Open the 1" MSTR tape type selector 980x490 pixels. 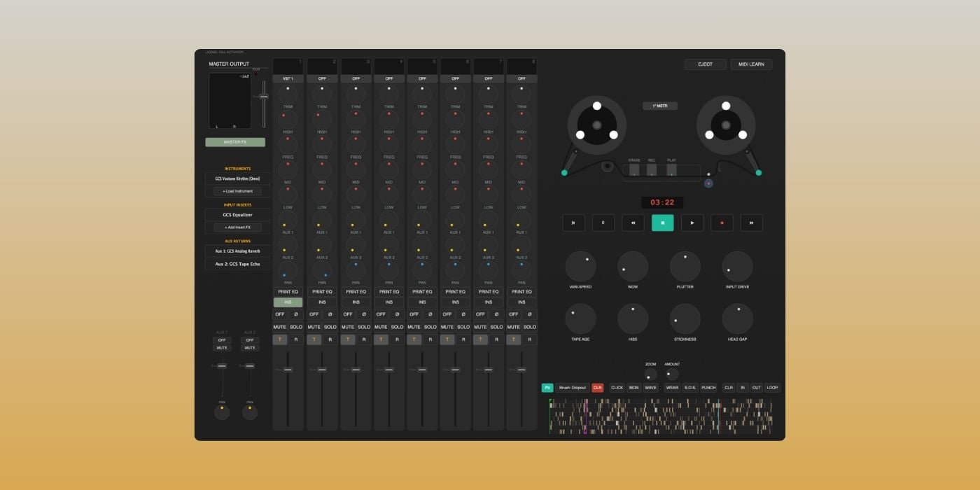click(660, 106)
